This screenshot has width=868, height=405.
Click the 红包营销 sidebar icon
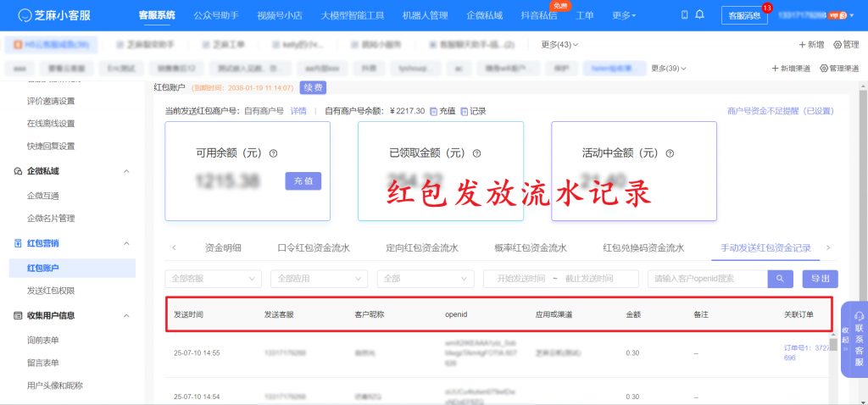point(18,243)
